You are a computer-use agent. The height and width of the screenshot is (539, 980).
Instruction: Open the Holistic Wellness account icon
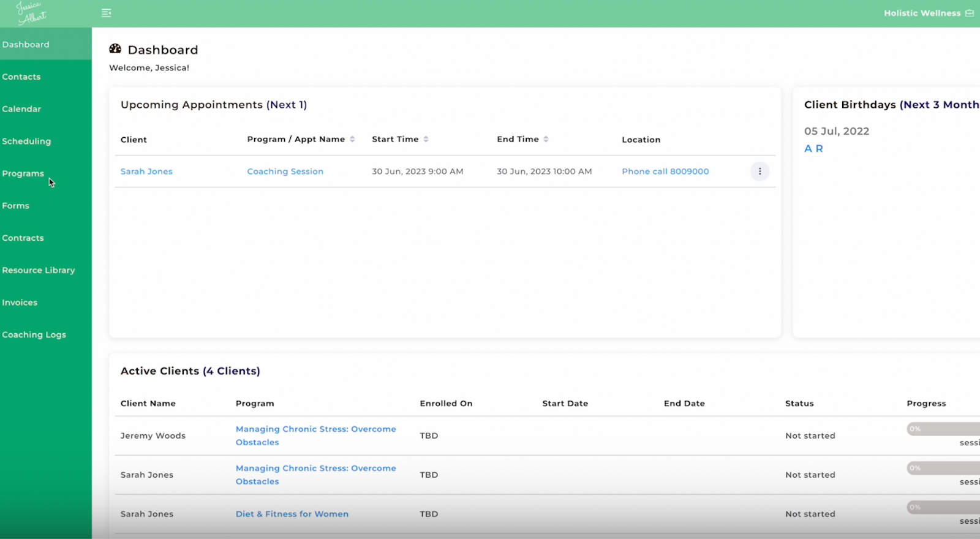970,13
